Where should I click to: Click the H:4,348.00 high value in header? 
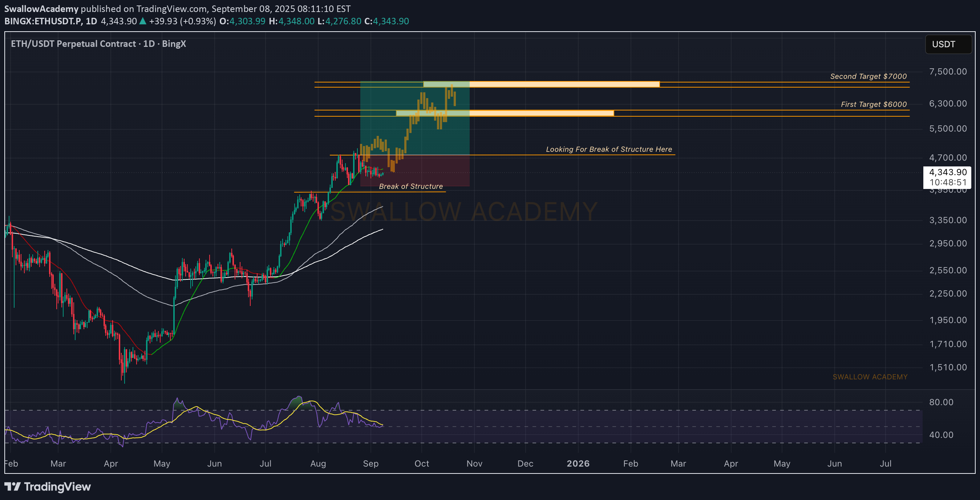[x=291, y=21]
